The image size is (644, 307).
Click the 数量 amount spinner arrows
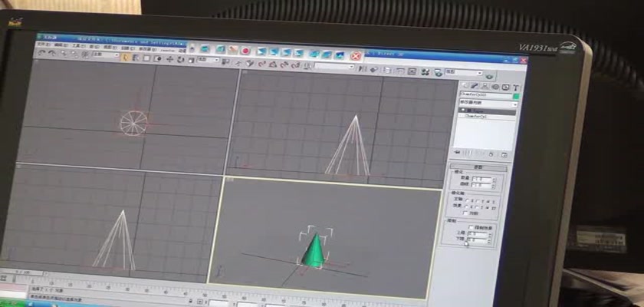(x=494, y=180)
